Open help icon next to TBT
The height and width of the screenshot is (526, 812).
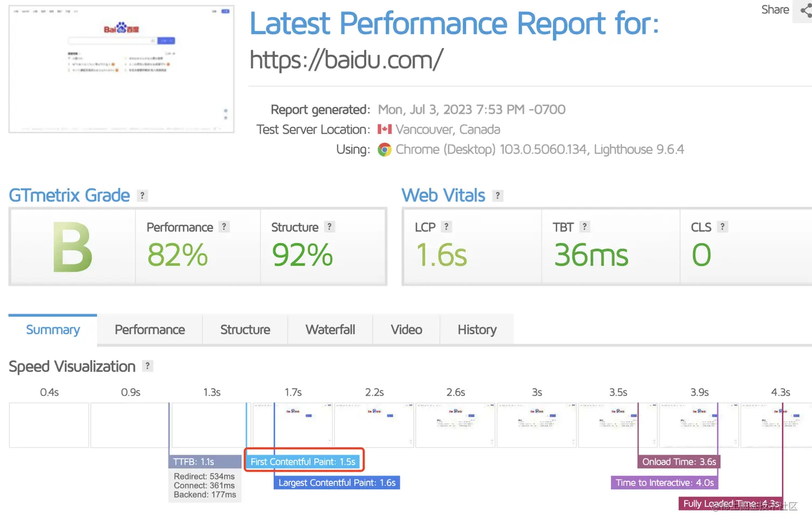coord(585,227)
